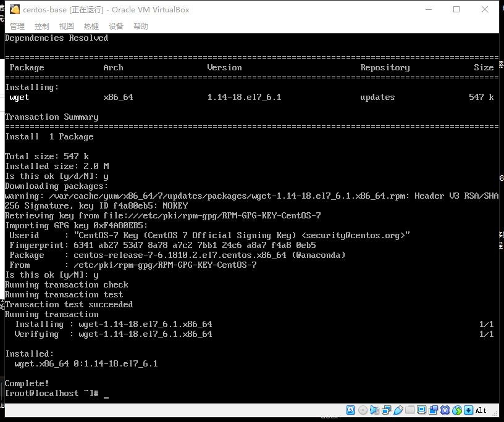504x422 pixels.
Task: Open the 帮助 (Help) menu
Action: 140,26
